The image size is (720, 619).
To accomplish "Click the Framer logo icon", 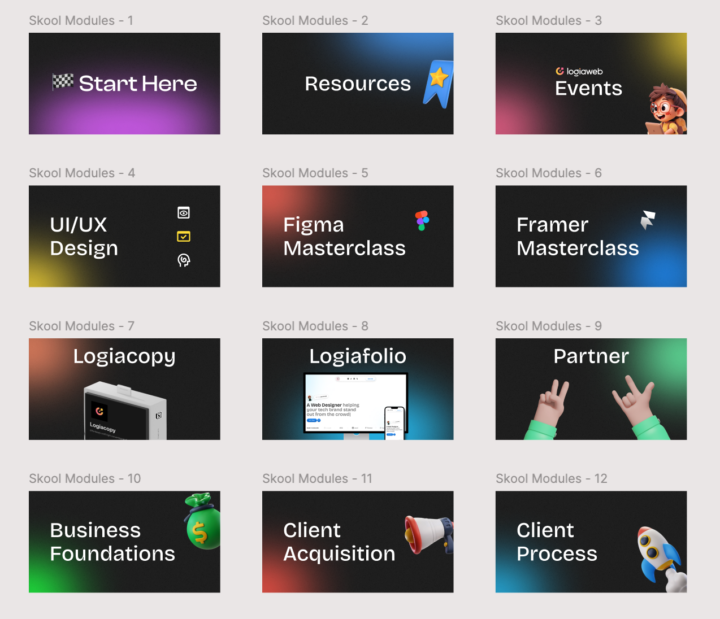I will (x=648, y=219).
